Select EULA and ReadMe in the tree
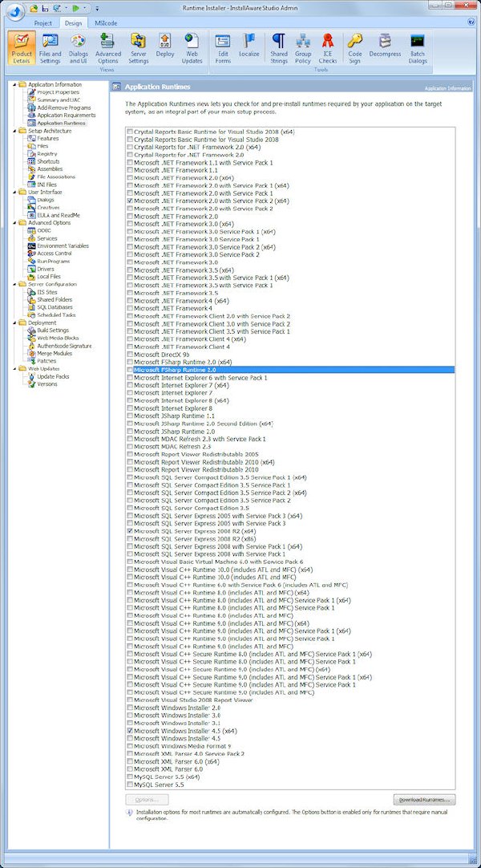 point(59,215)
